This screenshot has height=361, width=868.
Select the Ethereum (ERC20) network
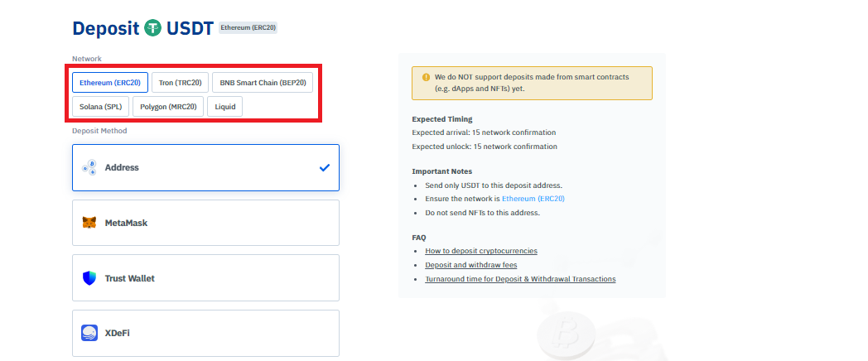110,83
